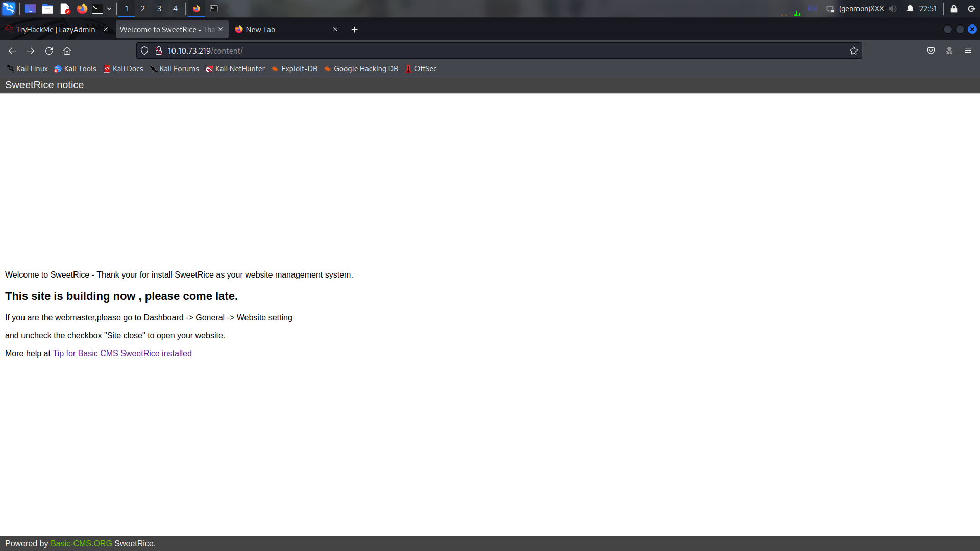Maximize the Firefox window
Viewport: 980px width, 551px height.
960,30
